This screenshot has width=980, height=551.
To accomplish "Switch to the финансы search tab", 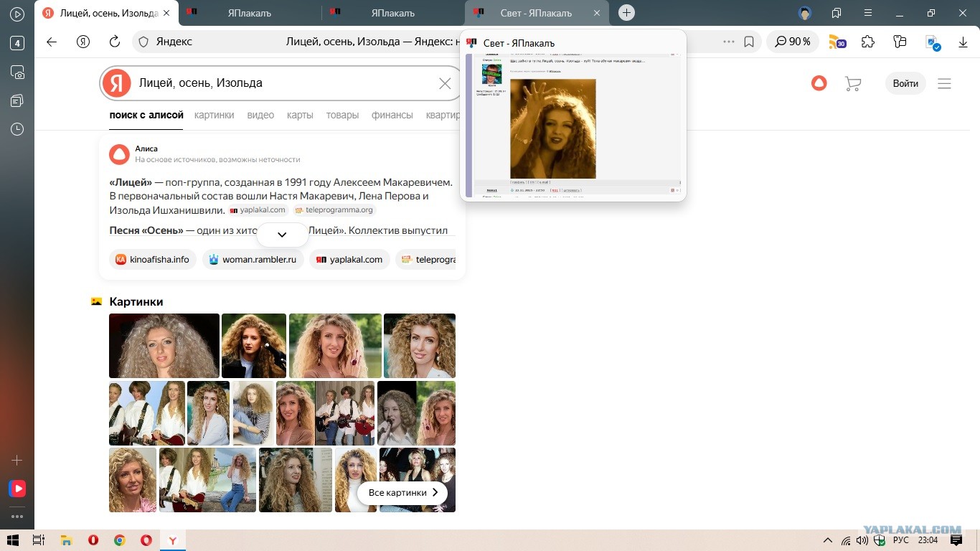I will [x=392, y=115].
